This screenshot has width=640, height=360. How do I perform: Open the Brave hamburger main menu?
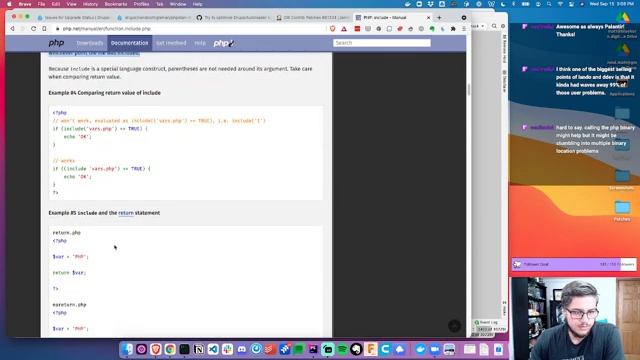click(x=464, y=29)
